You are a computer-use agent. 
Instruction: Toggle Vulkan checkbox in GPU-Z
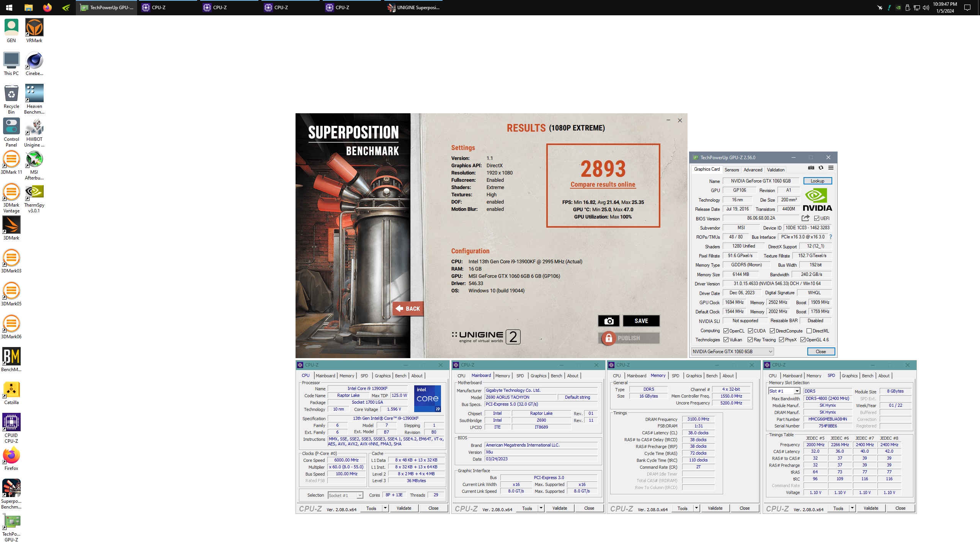(726, 340)
